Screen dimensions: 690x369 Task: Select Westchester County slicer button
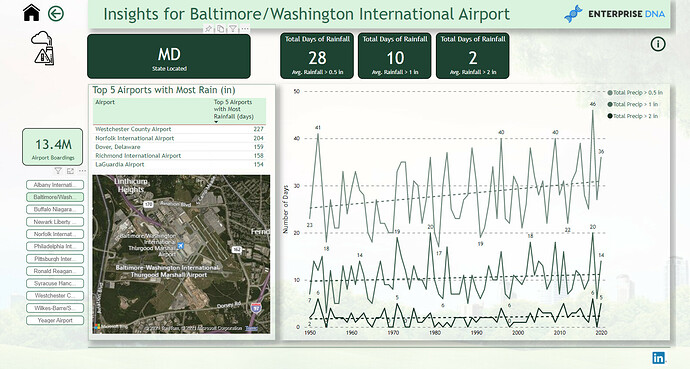(x=55, y=296)
